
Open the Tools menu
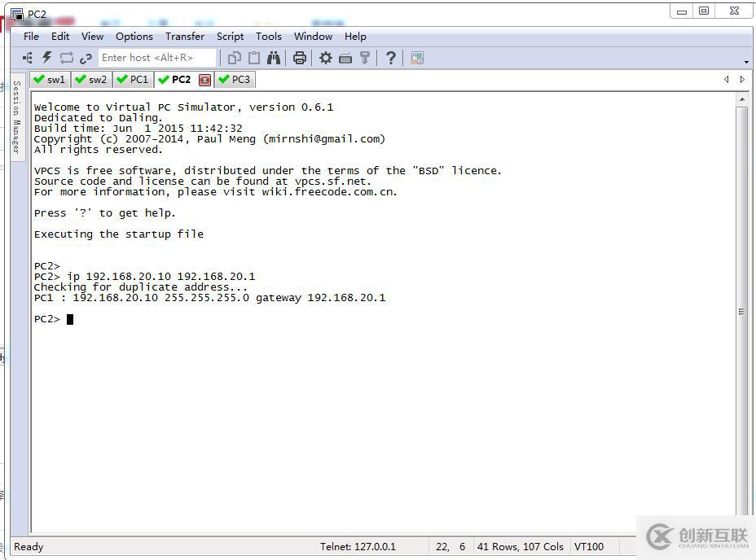point(269,37)
